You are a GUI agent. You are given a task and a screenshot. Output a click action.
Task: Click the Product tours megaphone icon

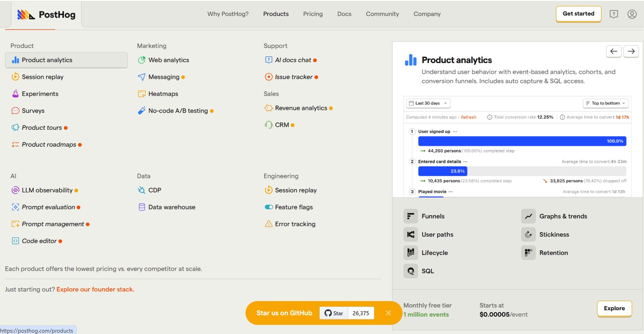point(16,127)
